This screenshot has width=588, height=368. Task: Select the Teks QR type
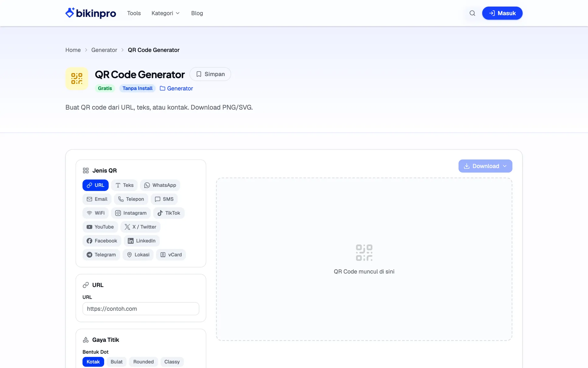click(x=124, y=185)
